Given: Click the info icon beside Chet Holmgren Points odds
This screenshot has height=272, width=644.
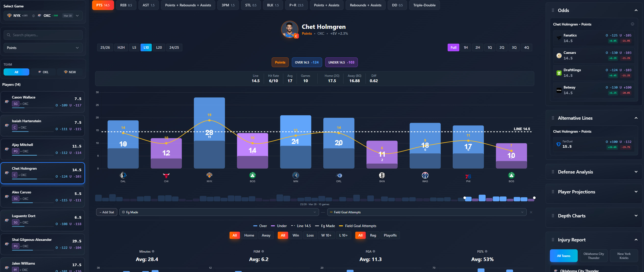Looking at the screenshot, I should (632, 24).
